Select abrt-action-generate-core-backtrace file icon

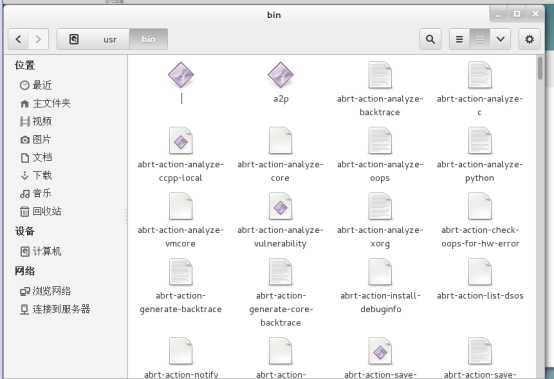[x=281, y=272]
